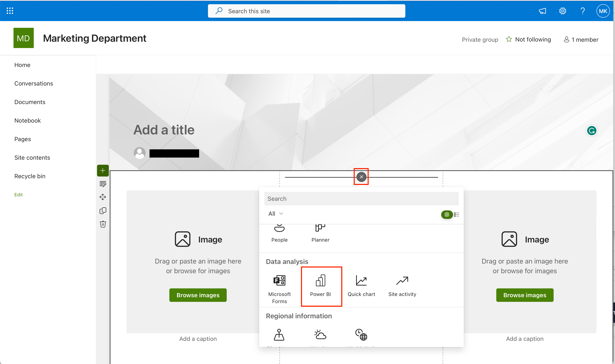
Task: Search for a web part in search field
Action: (361, 199)
